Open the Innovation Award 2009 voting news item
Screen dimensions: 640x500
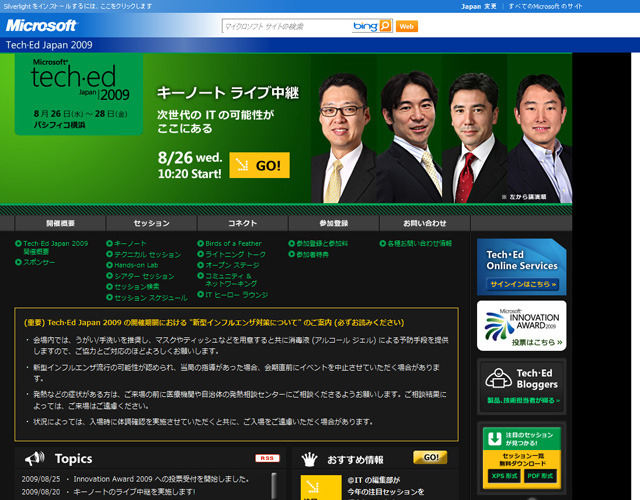161,479
